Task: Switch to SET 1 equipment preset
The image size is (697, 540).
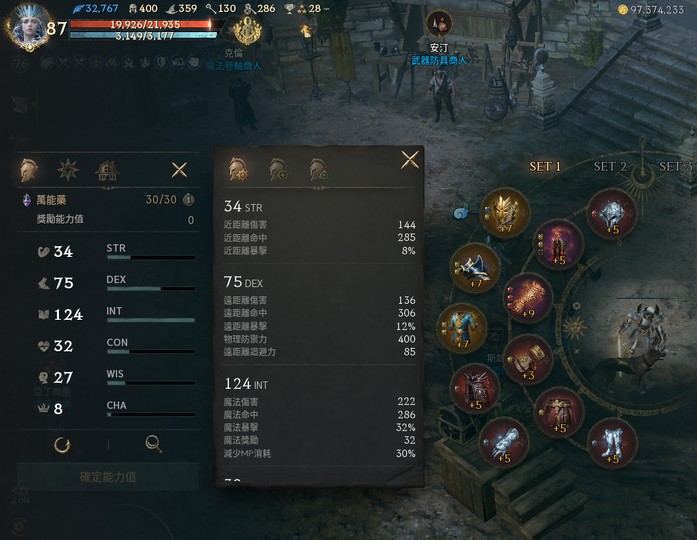Action: point(545,167)
